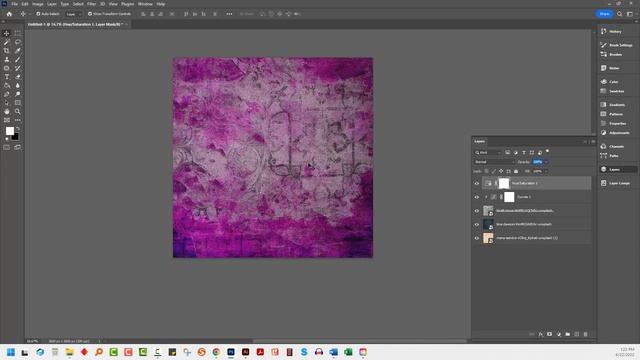Add a layer style with fx icon
The height and width of the screenshot is (360, 640).
(540, 334)
